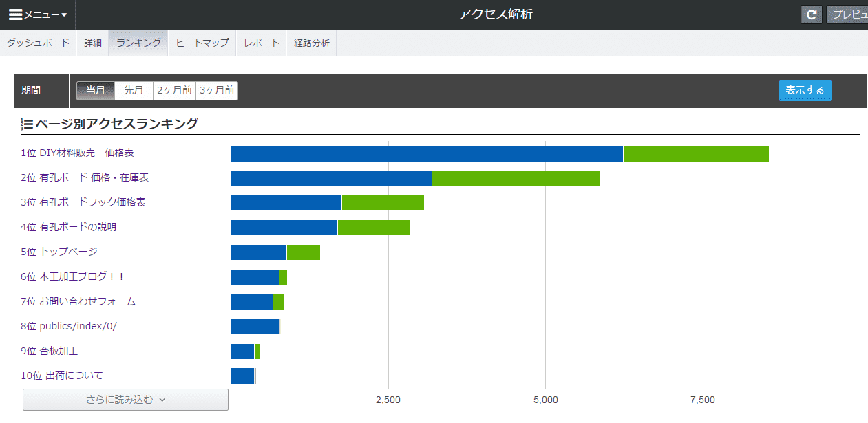Switch to ダッシュボード tab
This screenshot has height=423, width=868.
point(39,43)
